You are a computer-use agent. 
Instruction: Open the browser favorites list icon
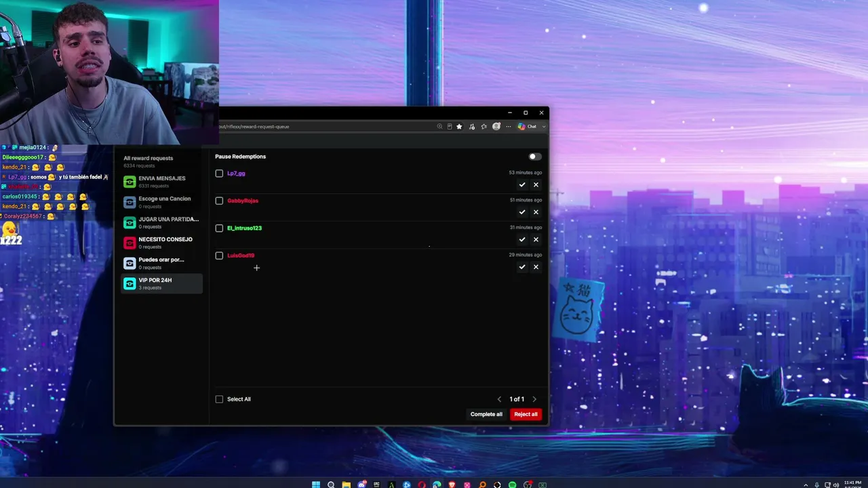pyautogui.click(x=484, y=126)
